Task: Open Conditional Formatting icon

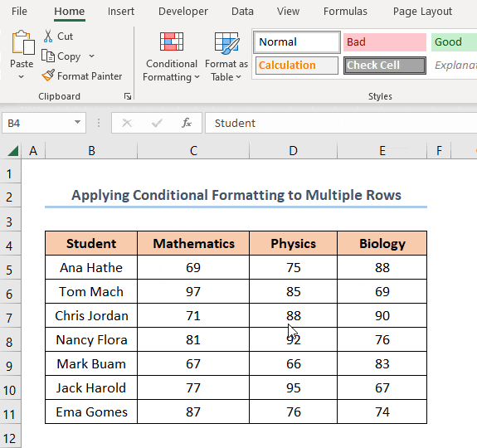Action: click(172, 41)
